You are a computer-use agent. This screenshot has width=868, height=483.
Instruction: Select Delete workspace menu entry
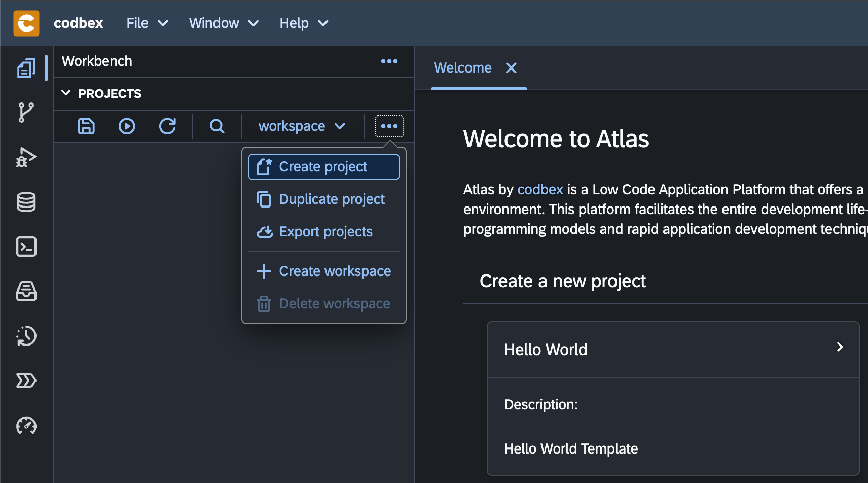pos(324,304)
